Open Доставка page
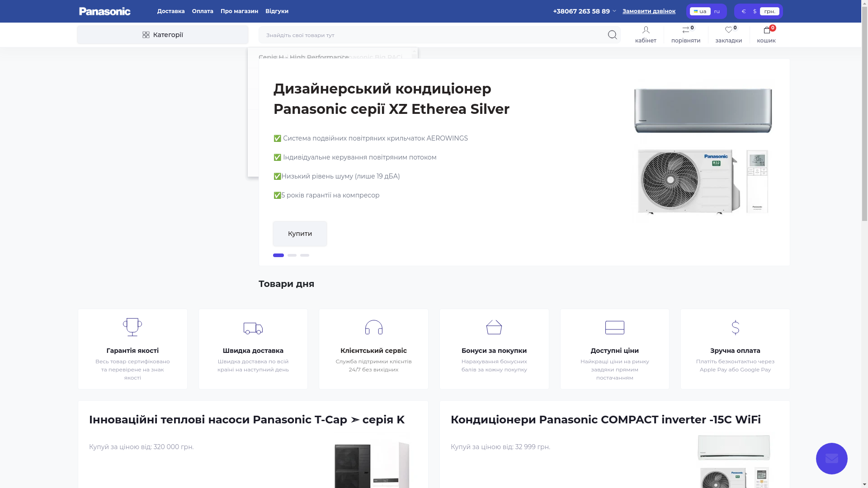The height and width of the screenshot is (488, 868). click(x=171, y=11)
